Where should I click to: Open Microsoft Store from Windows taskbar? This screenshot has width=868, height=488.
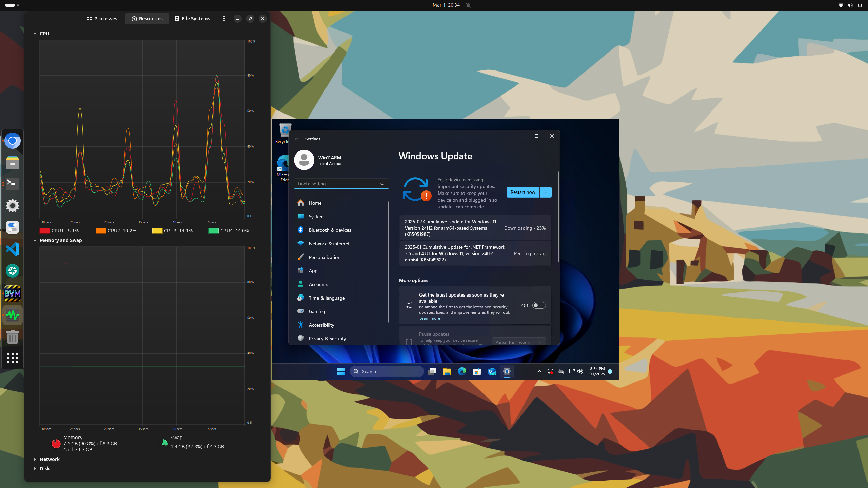(x=477, y=371)
